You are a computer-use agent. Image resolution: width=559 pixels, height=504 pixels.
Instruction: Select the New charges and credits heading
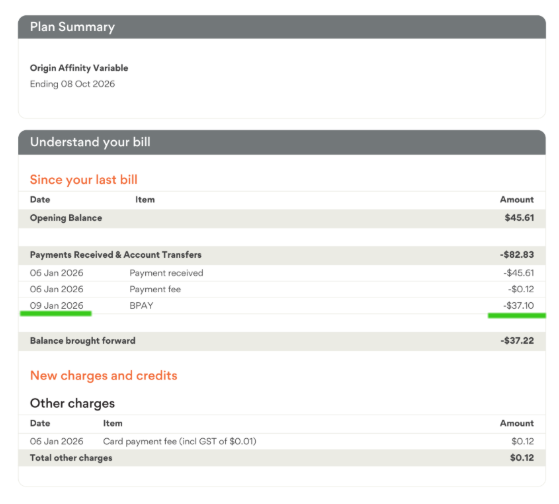click(x=104, y=375)
